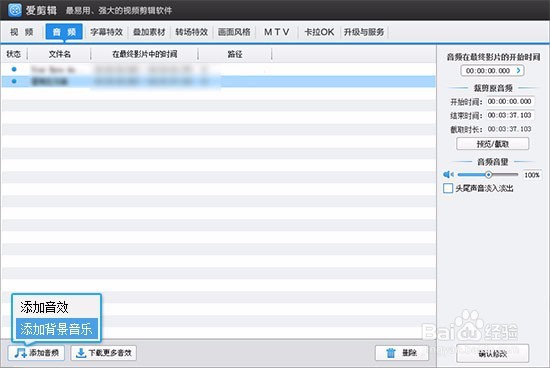This screenshot has height=368, width=550.
Task: Open the 叠加素材 tab
Action: point(149,32)
